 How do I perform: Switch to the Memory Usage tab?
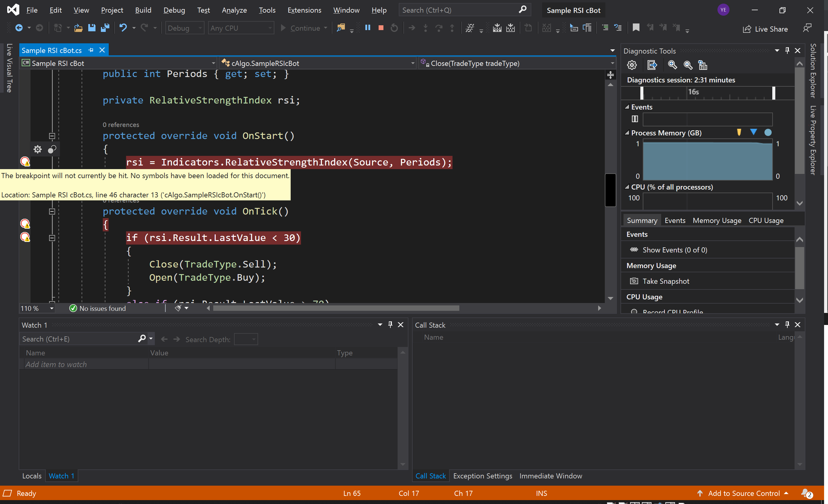pyautogui.click(x=717, y=221)
